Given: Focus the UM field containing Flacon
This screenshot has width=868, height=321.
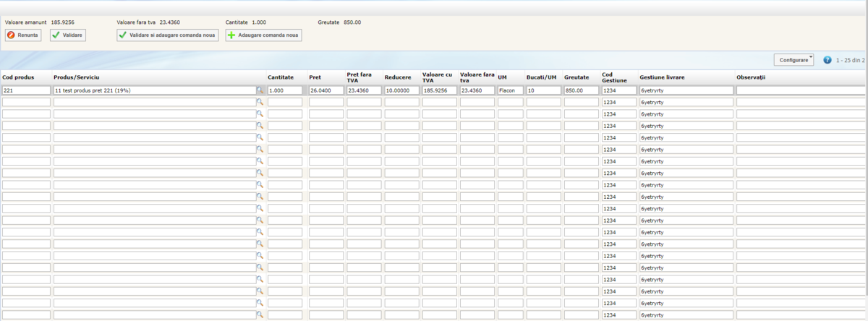Looking at the screenshot, I should (x=510, y=90).
